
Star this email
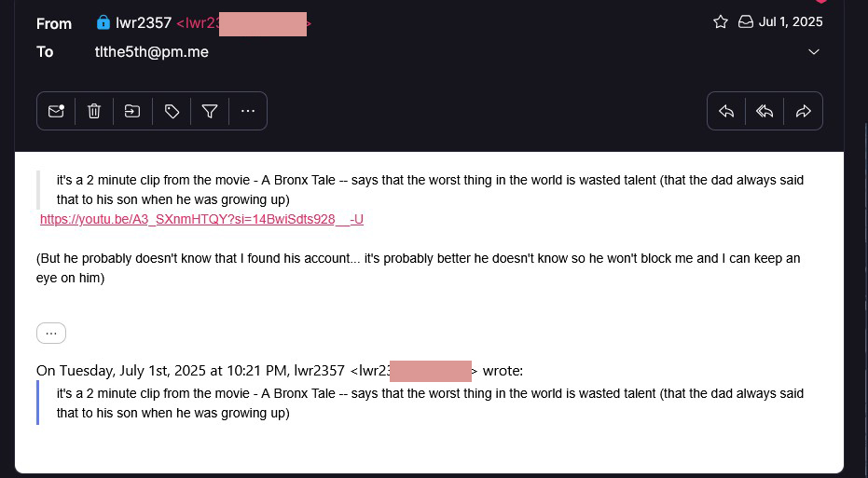tap(720, 22)
